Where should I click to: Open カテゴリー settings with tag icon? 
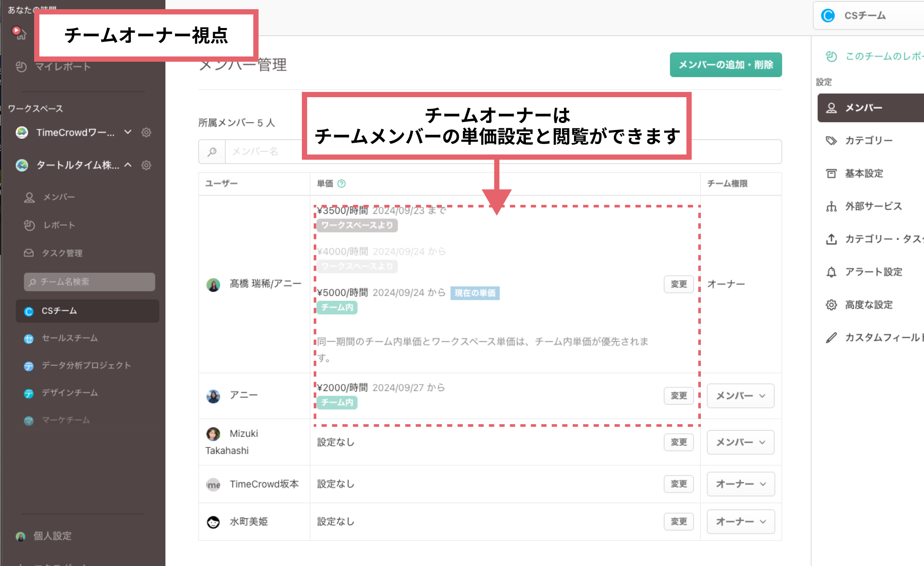tap(868, 141)
